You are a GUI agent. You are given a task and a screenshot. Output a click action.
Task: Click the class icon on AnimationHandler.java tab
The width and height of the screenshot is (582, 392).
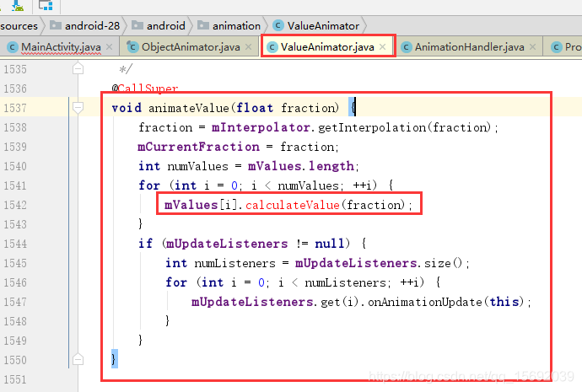click(x=406, y=47)
